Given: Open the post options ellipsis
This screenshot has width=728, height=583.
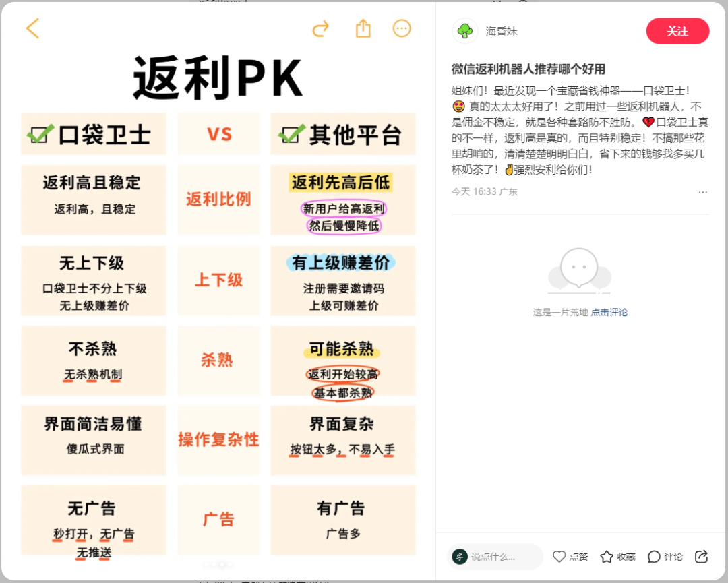Looking at the screenshot, I should click(x=703, y=191).
